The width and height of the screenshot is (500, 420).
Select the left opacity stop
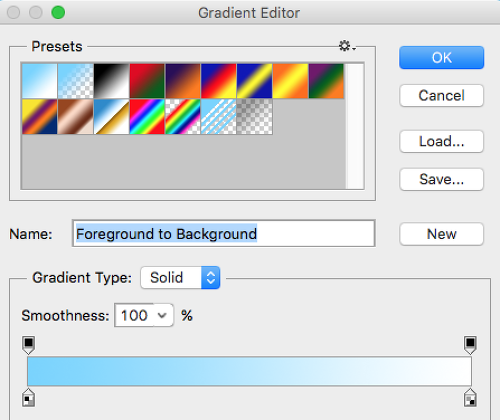pyautogui.click(x=29, y=345)
